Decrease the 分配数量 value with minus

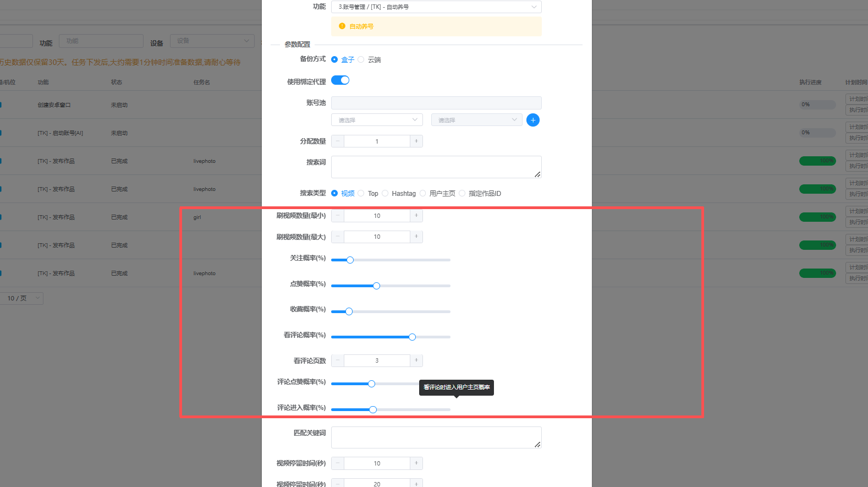(x=338, y=141)
